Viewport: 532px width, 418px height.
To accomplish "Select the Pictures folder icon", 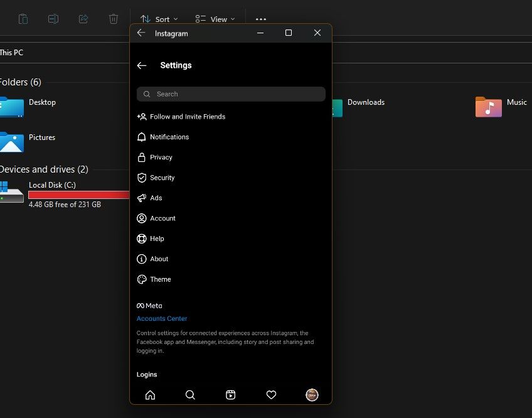I will pos(12,142).
